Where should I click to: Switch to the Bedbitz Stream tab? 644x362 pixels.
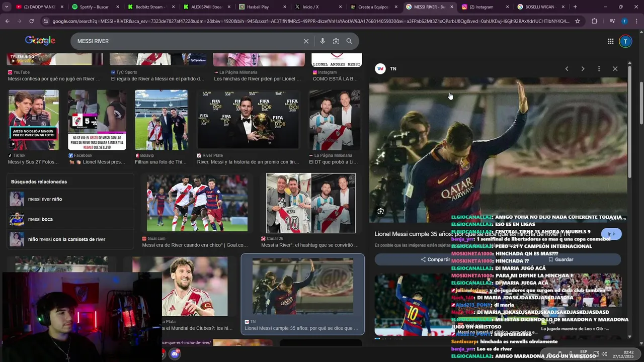tap(151, 7)
